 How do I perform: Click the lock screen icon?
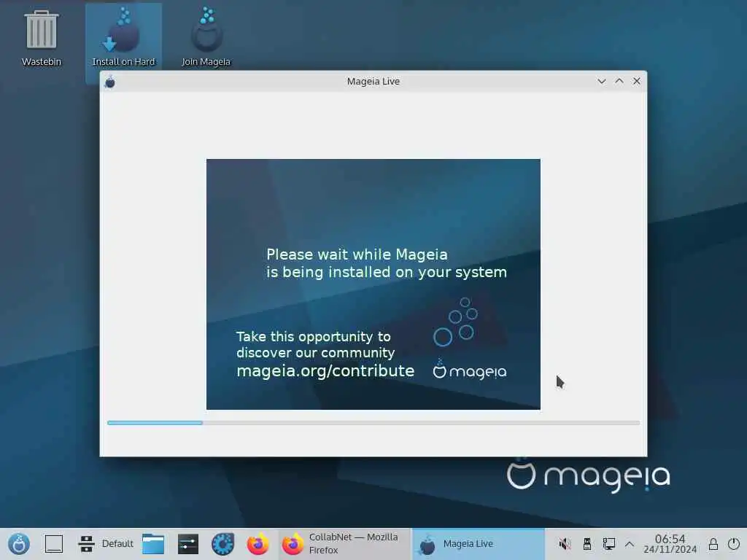[x=713, y=544]
